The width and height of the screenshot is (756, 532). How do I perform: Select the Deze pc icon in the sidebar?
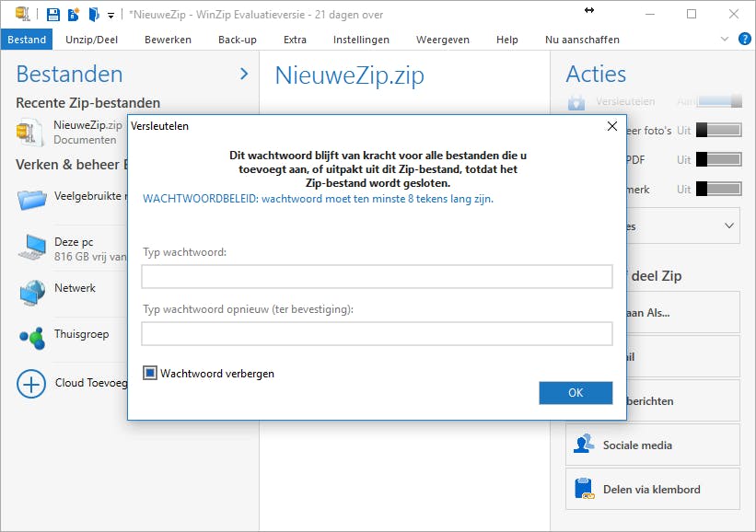(x=31, y=246)
